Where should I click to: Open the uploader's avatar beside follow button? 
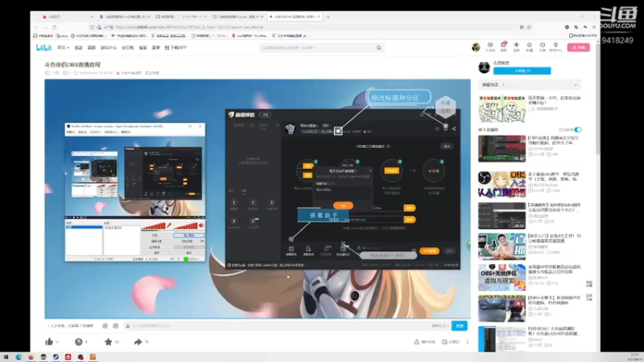[485, 68]
